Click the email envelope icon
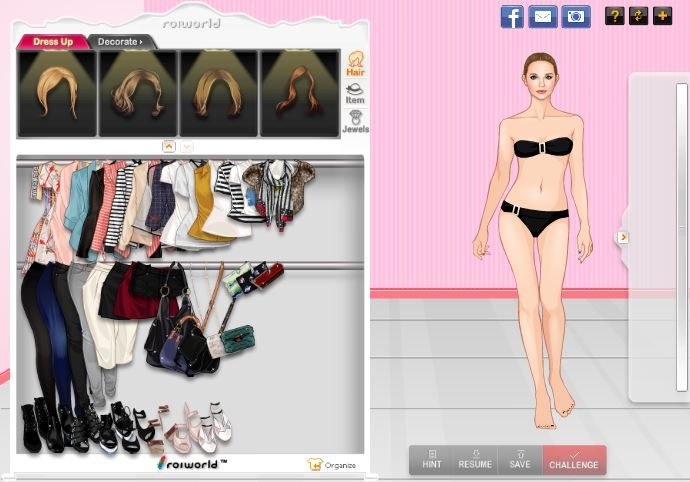The width and height of the screenshot is (690, 482). pyautogui.click(x=542, y=16)
